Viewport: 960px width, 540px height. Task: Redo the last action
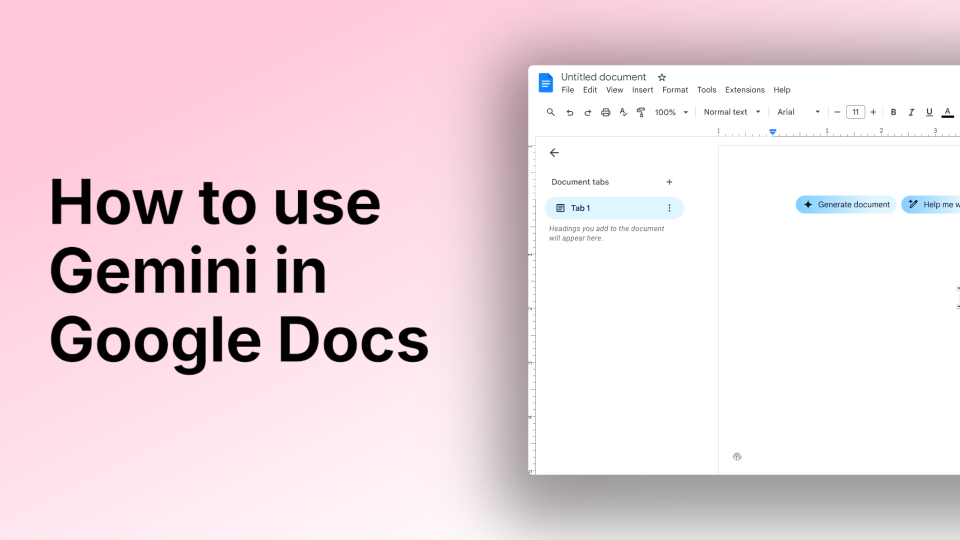point(587,112)
